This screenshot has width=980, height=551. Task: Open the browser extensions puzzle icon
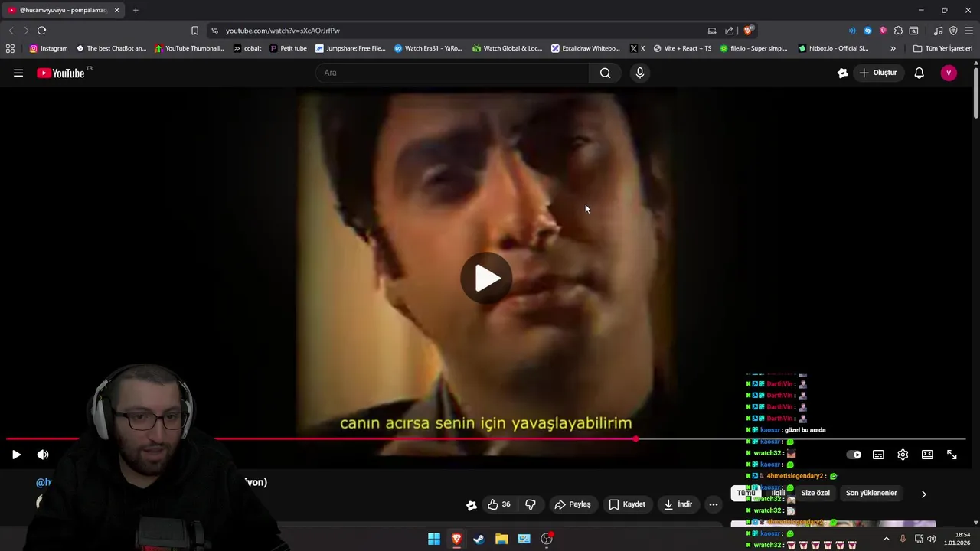coord(898,31)
